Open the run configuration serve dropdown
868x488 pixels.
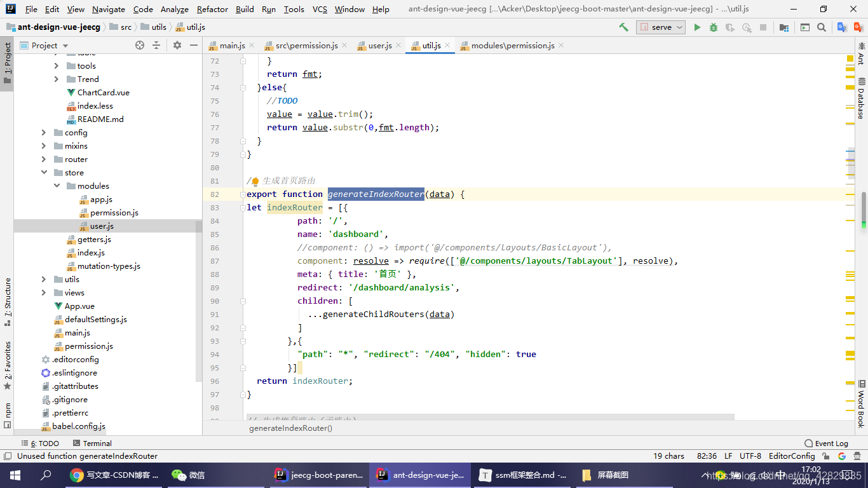(x=661, y=27)
